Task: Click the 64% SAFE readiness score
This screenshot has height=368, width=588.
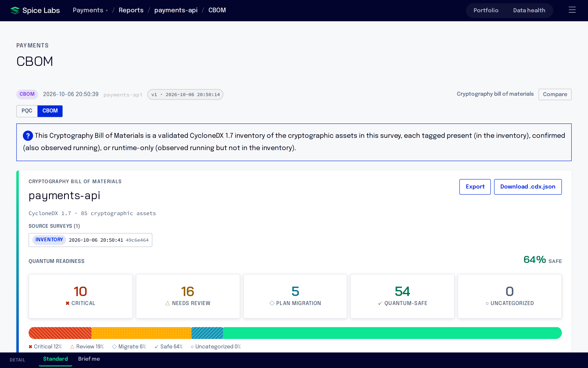Action: (542, 260)
